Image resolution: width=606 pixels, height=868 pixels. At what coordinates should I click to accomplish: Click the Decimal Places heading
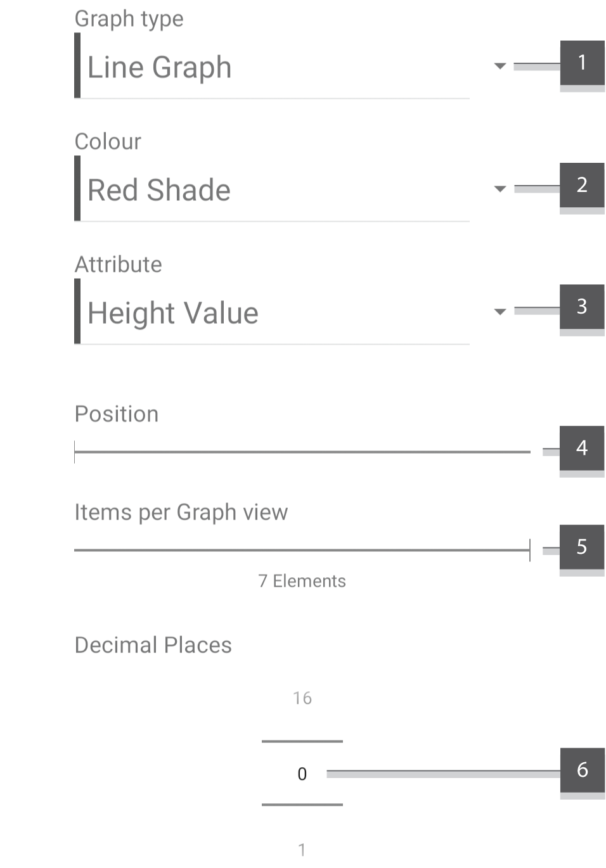[153, 645]
